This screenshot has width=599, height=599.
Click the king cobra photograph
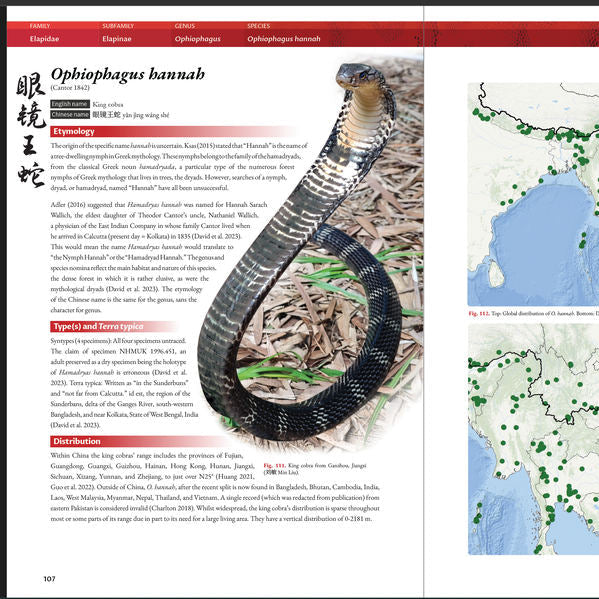tap(310, 252)
